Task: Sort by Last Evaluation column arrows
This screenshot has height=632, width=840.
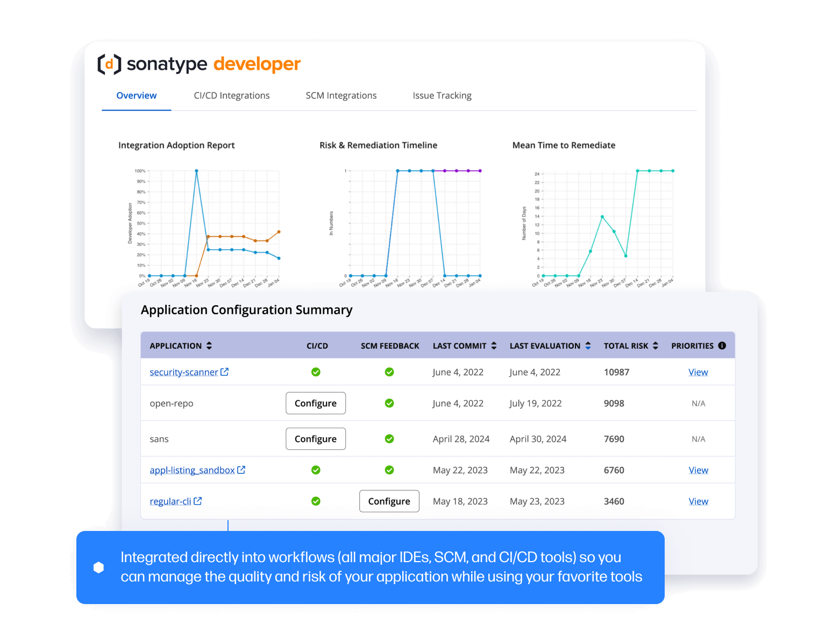Action: pyautogui.click(x=588, y=346)
